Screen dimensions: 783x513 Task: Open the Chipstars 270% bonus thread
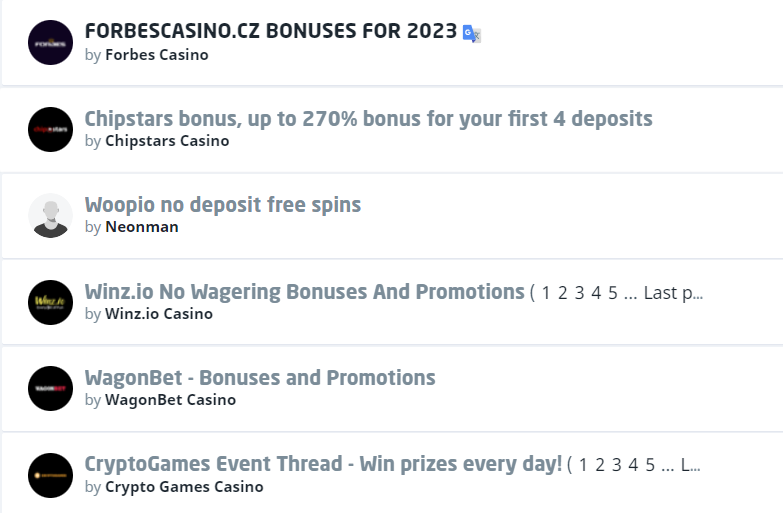(368, 119)
